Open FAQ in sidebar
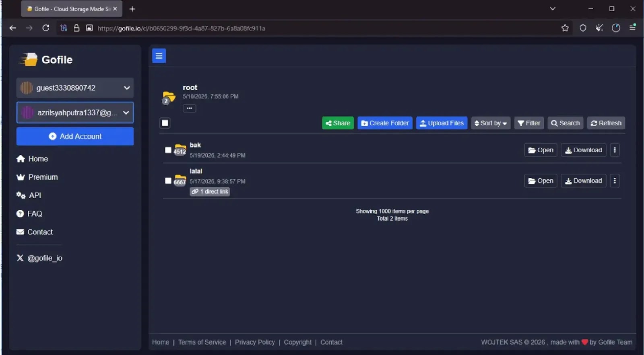 click(x=29, y=214)
